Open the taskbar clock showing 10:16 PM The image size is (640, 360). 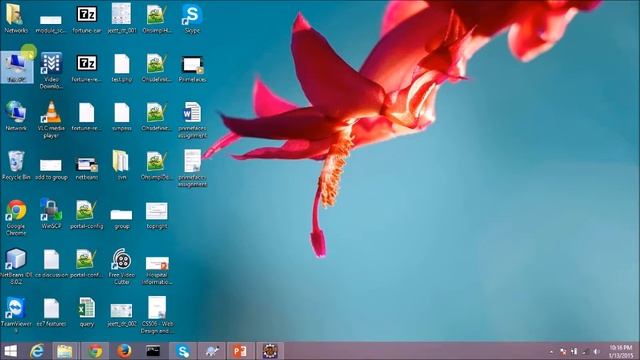[621, 351]
